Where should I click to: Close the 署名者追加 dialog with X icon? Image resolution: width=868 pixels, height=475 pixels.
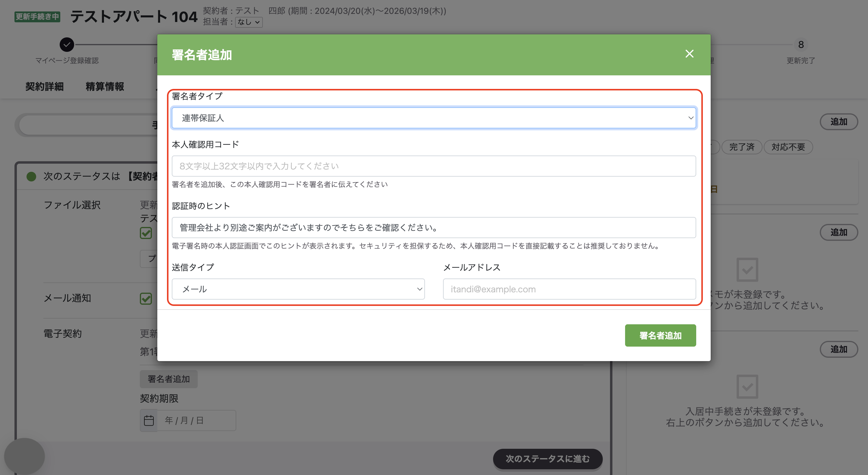[x=689, y=54]
